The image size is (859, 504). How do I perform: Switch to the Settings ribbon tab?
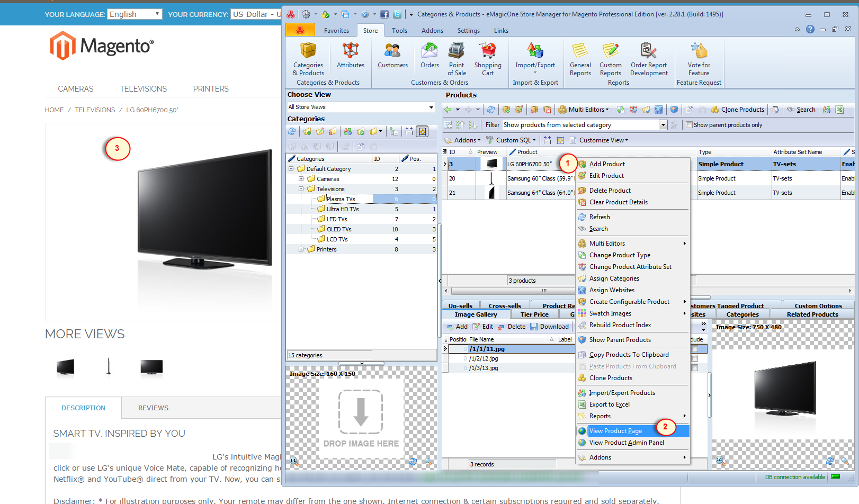click(468, 31)
